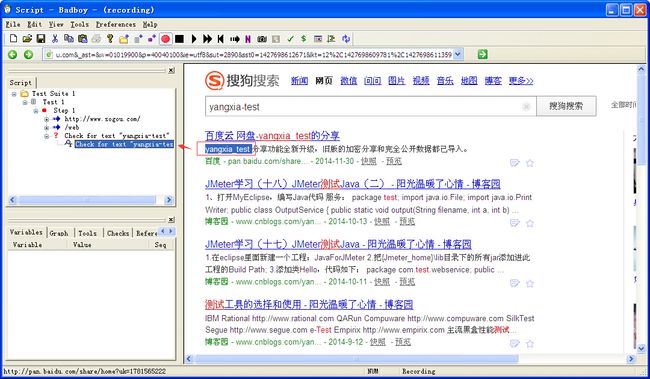This screenshot has width=650, height=379.
Task: Open the 更多>> more link
Action: [521, 80]
